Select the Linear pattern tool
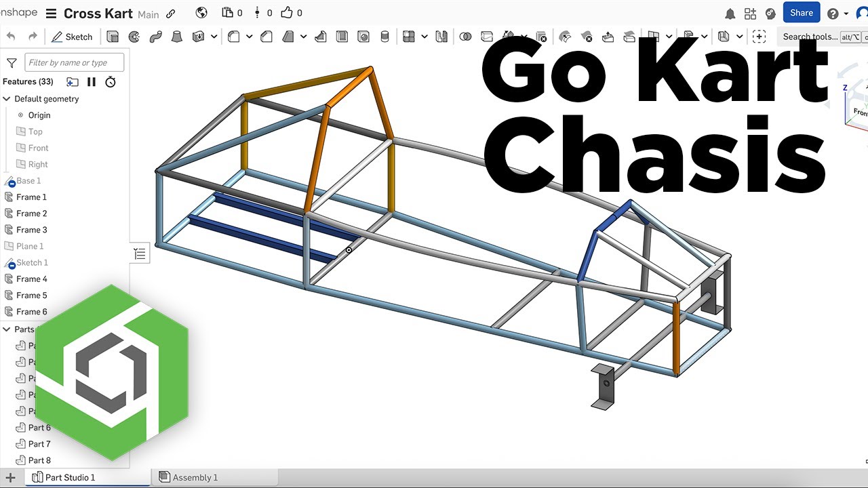Viewport: 868px width, 488px height. pyautogui.click(x=408, y=37)
